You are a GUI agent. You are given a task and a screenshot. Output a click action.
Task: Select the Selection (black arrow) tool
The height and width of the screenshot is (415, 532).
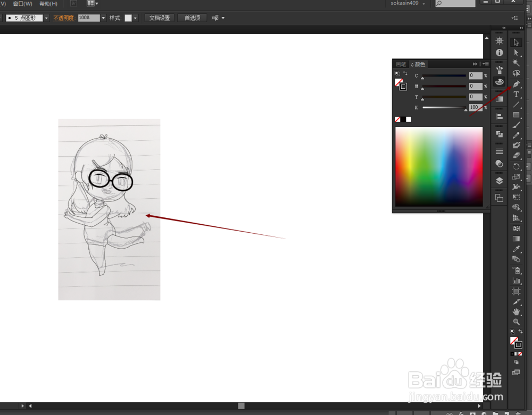click(x=516, y=43)
